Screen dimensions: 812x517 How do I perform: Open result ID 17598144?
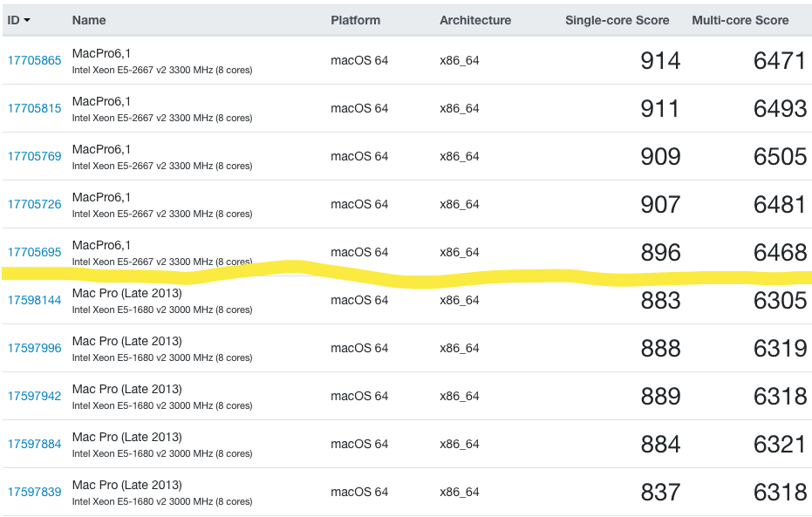click(34, 300)
